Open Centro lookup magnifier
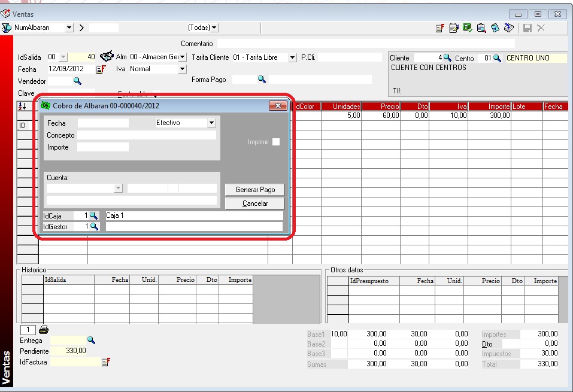Image resolution: width=573 pixels, height=392 pixels. 497,57
